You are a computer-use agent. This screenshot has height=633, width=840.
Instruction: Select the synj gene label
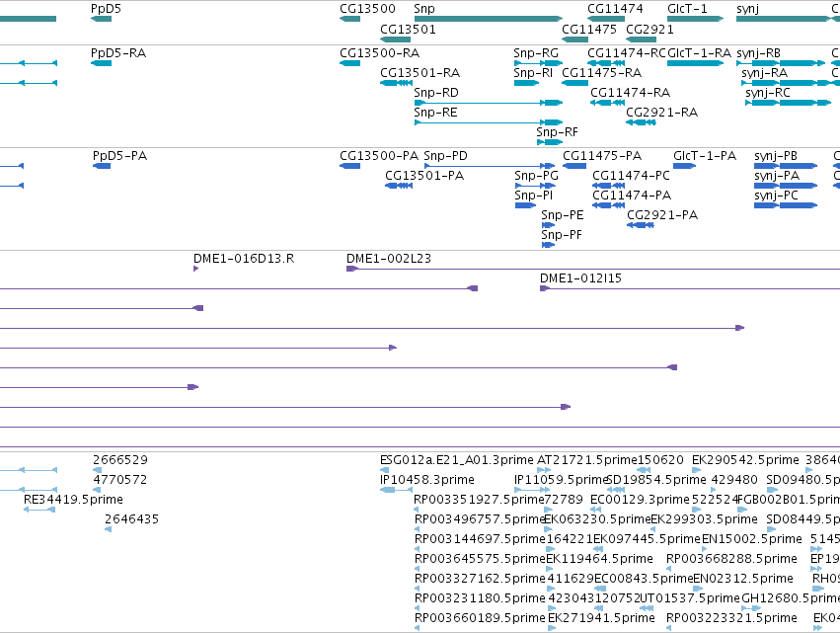748,9
